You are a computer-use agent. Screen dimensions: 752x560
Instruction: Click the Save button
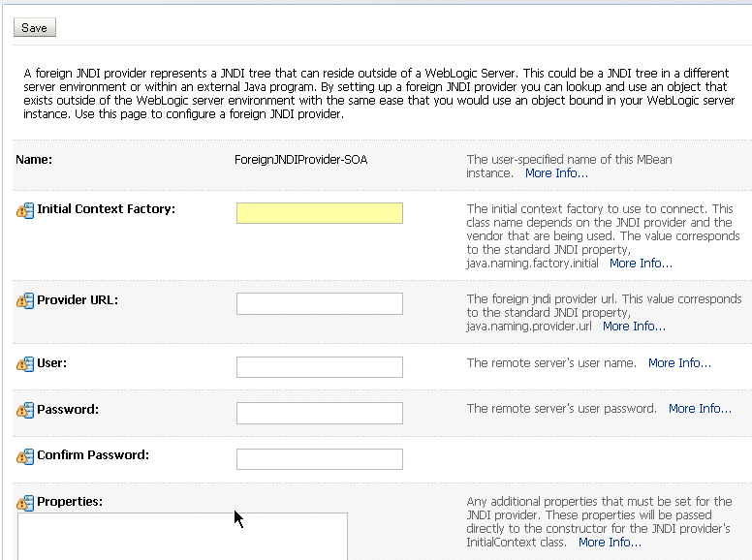pyautogui.click(x=35, y=27)
